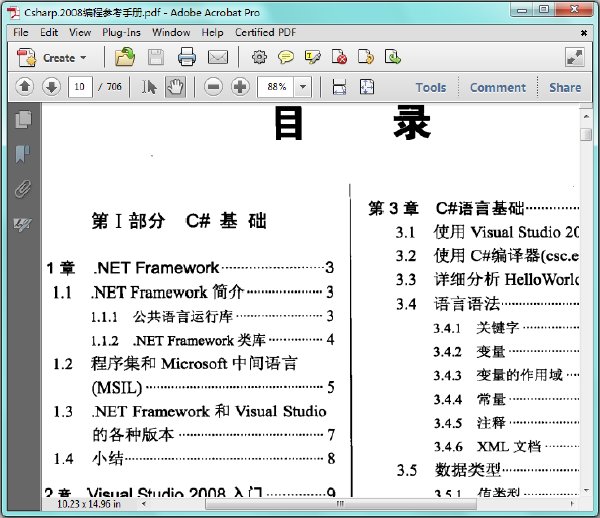Click the Open file folder icon

click(x=125, y=57)
